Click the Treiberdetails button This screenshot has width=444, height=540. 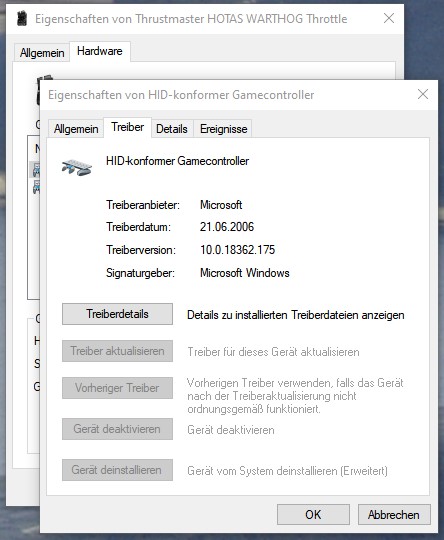[117, 314]
